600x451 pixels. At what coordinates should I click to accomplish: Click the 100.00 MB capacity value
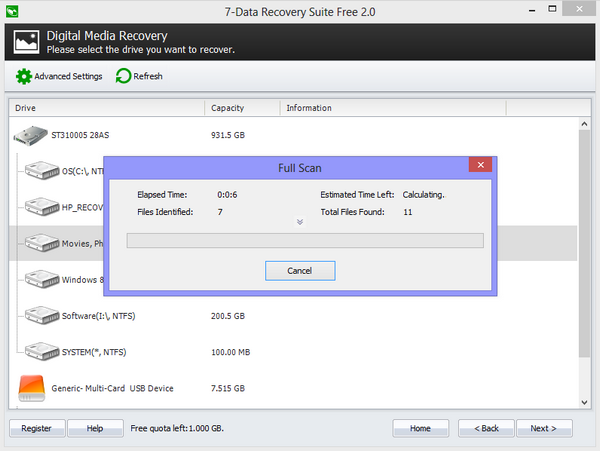[231, 352]
